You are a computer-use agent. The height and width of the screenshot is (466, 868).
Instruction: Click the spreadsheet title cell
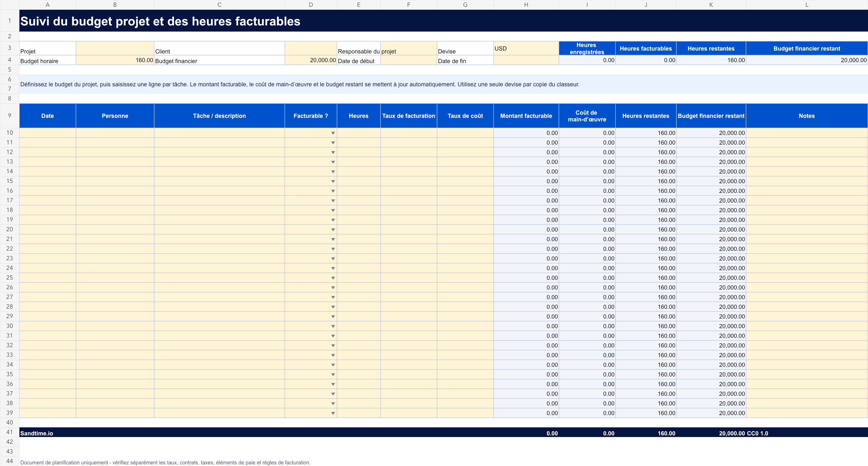coord(444,21)
